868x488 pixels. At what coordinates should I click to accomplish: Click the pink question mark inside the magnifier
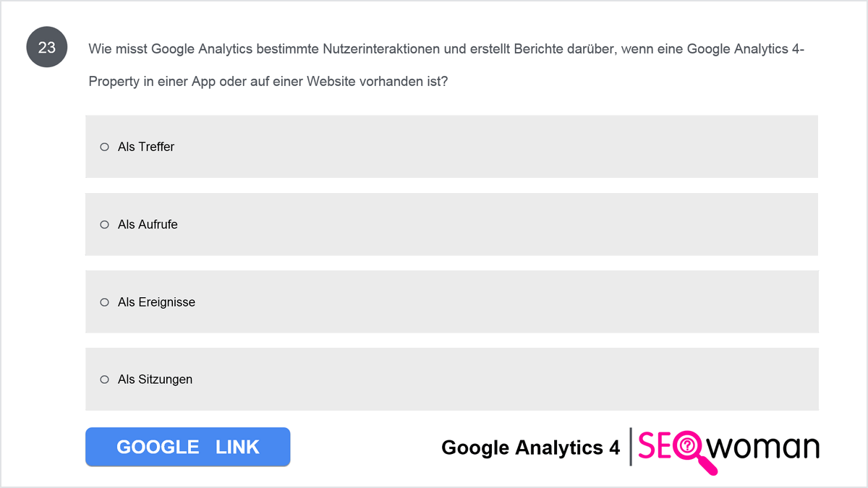tap(686, 446)
